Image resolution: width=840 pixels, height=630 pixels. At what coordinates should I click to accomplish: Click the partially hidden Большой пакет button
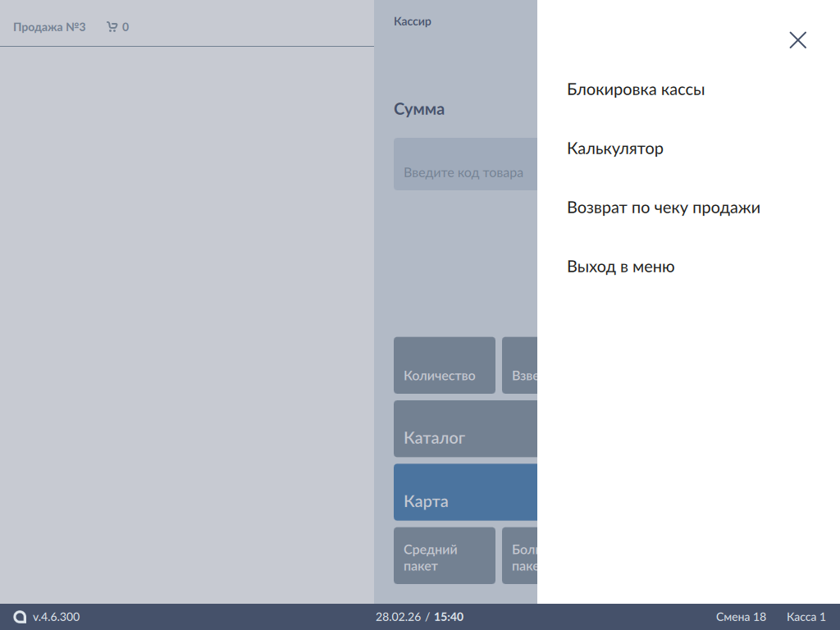pyautogui.click(x=520, y=556)
